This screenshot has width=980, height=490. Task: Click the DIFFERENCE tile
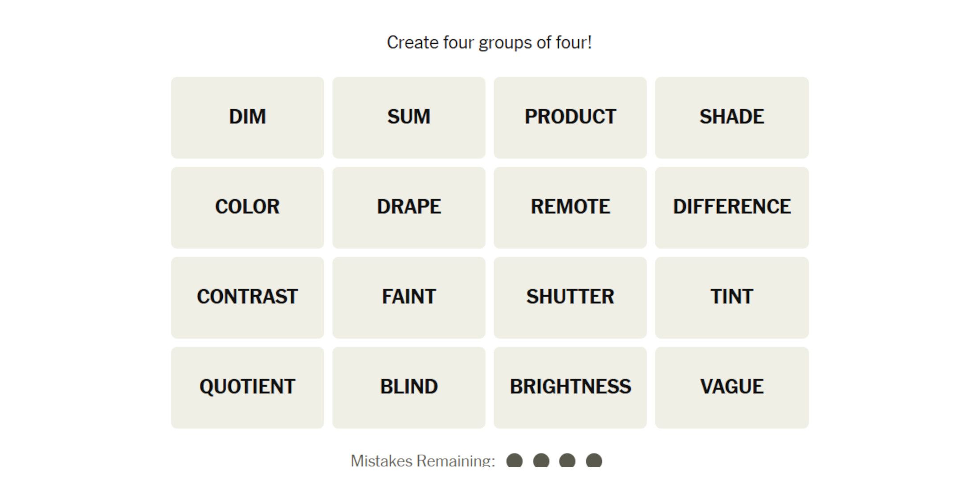tap(731, 208)
